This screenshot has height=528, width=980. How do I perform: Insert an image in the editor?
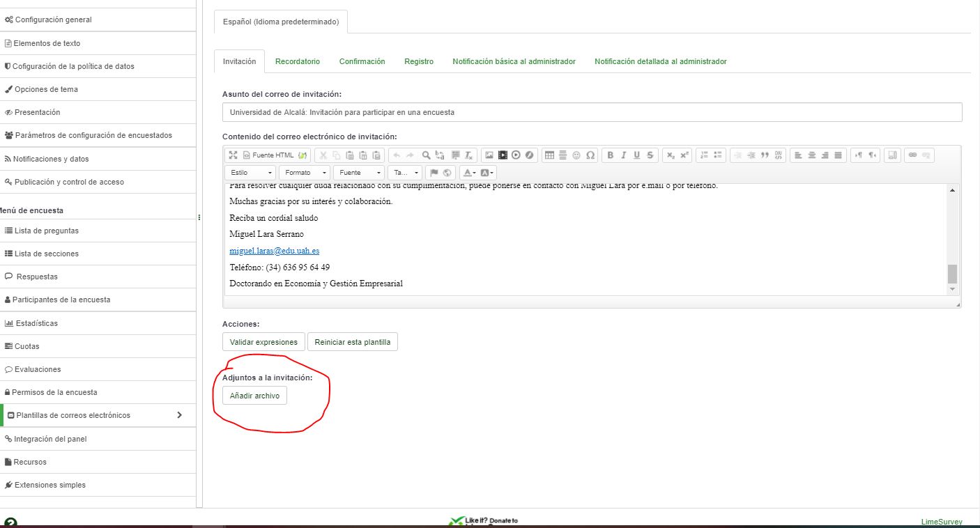[x=489, y=155]
